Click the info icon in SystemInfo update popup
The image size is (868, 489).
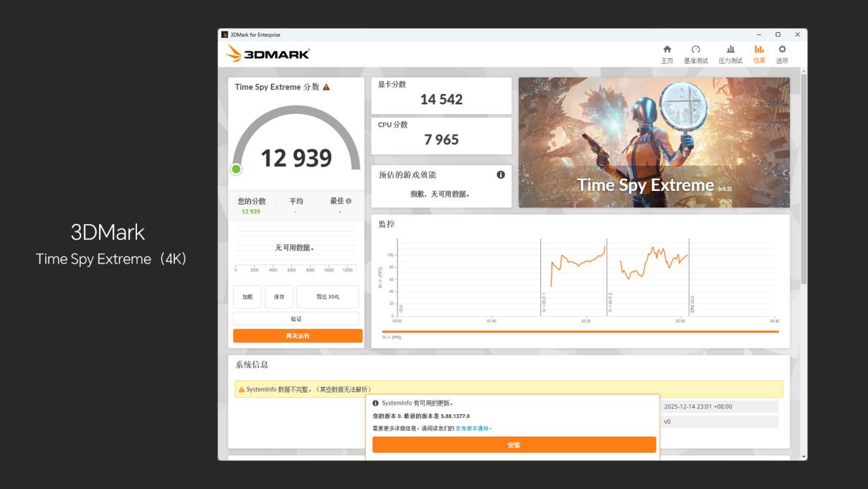click(x=375, y=404)
